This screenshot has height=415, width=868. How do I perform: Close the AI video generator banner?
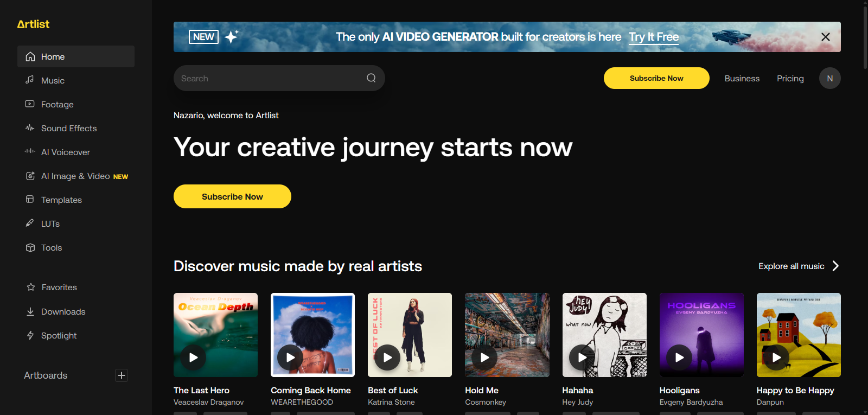point(826,37)
